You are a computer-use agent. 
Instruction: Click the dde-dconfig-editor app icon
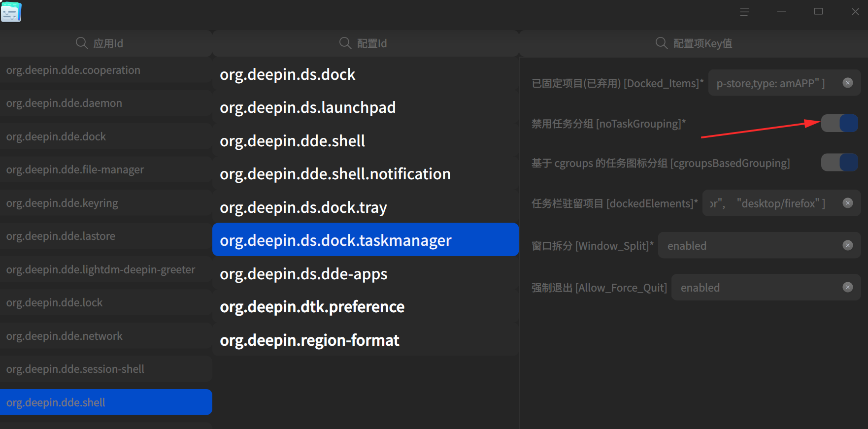tap(11, 12)
